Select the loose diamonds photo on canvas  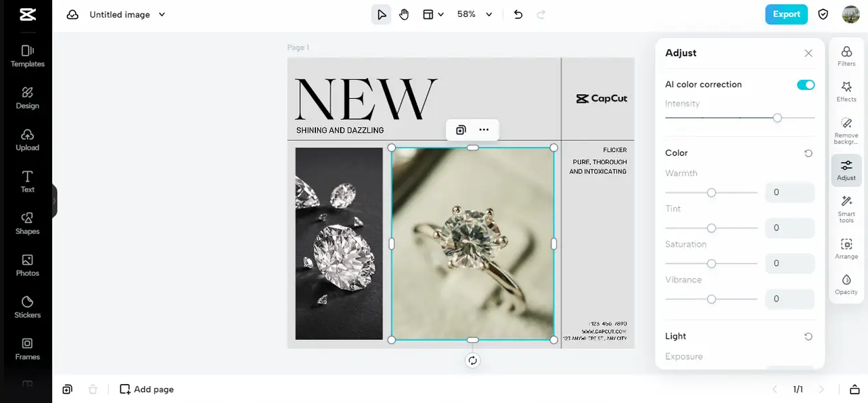coord(339,244)
